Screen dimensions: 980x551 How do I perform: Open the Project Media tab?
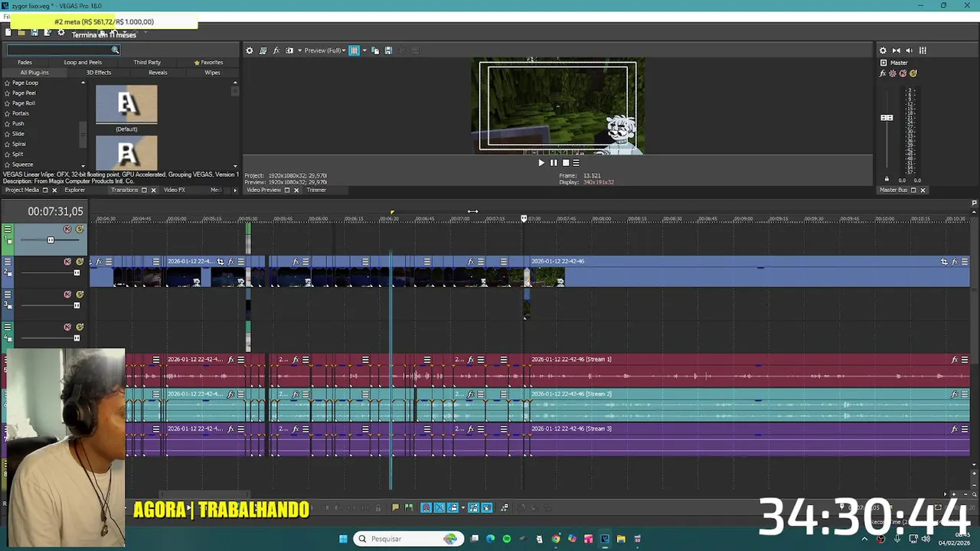[21, 190]
